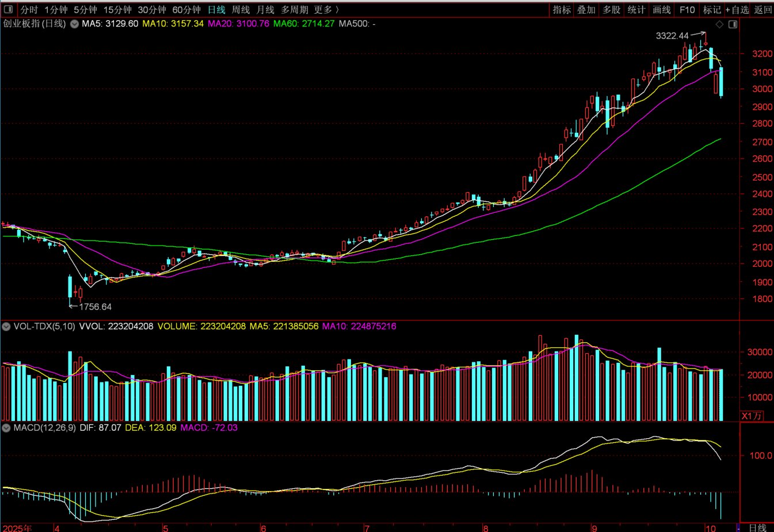The height and width of the screenshot is (532, 774).
Task: Toggle the right panel icon in chart corner
Action: coord(733,24)
